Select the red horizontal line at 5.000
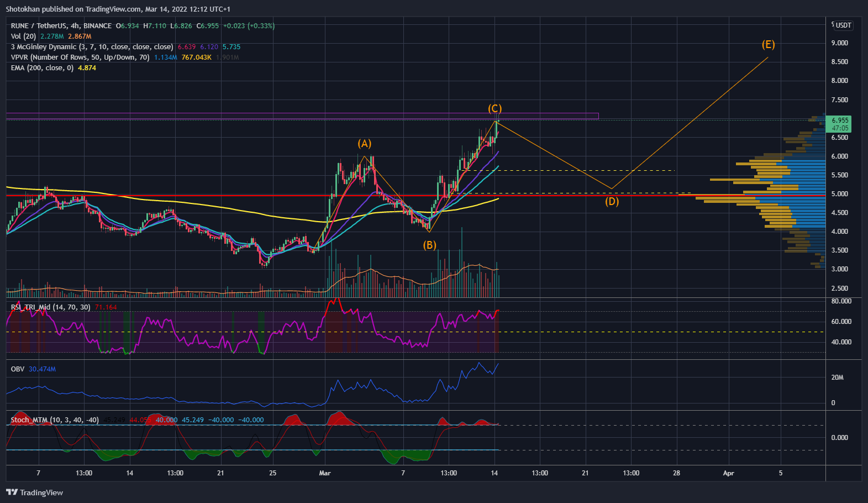Image resolution: width=868 pixels, height=503 pixels. 415,196
